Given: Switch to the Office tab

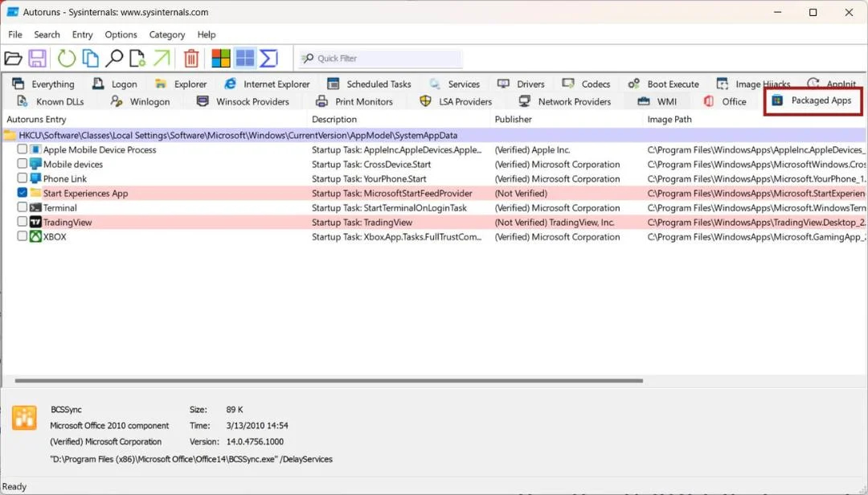Looking at the screenshot, I should 725,101.
